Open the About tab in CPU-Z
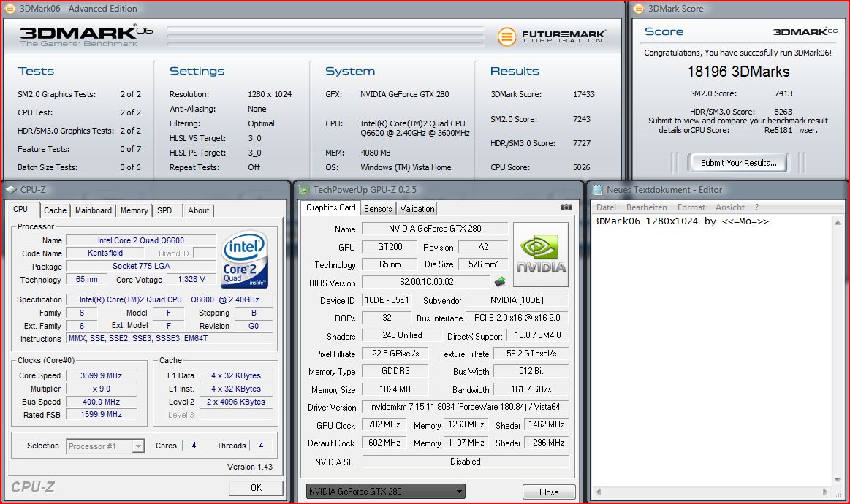This screenshot has height=504, width=850. point(198,210)
